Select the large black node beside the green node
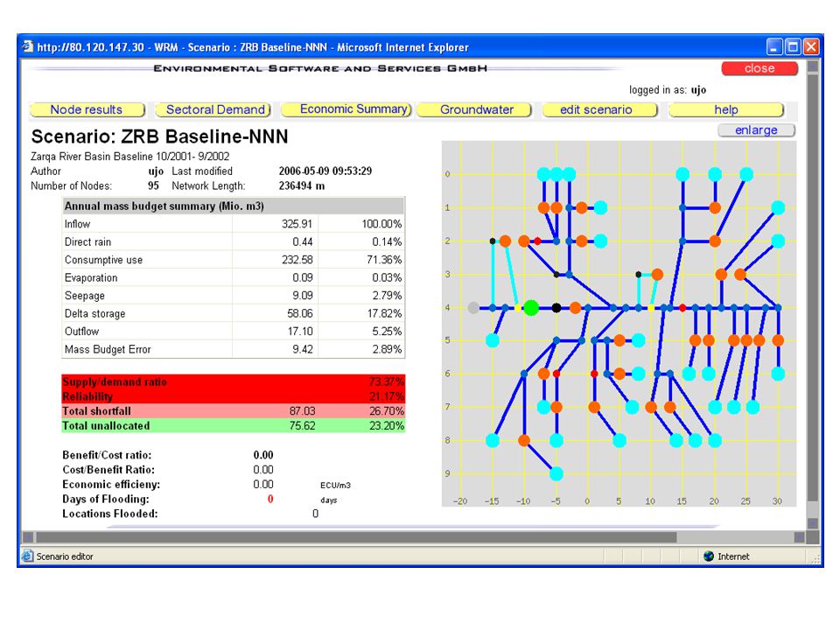This screenshot has width=840, height=630. pos(556,307)
